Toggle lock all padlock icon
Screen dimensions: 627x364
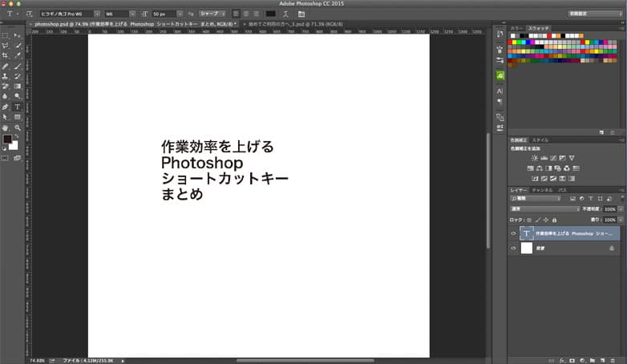point(554,220)
